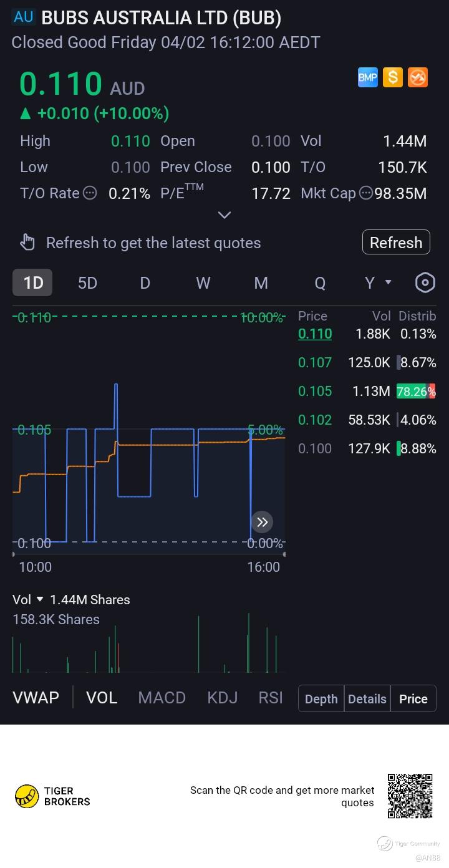Scan the QR code image
This screenshot has height=868, width=449.
coord(410,796)
